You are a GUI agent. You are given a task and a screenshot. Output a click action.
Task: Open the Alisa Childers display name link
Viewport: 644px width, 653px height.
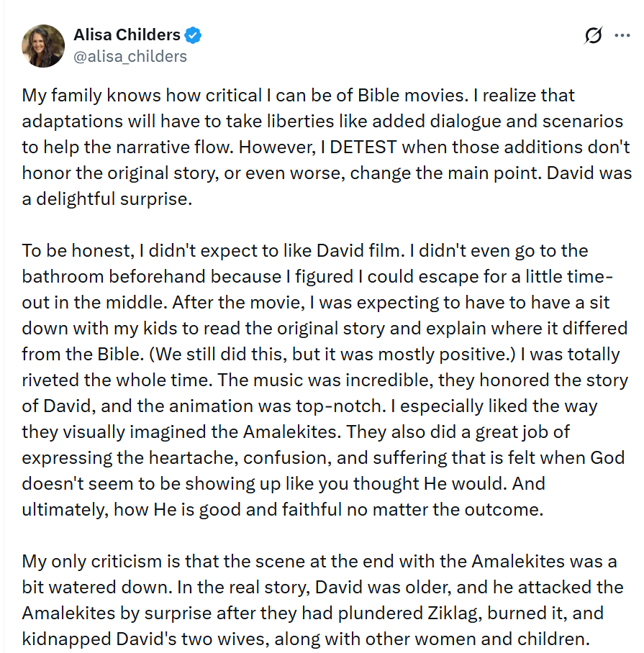click(x=127, y=35)
